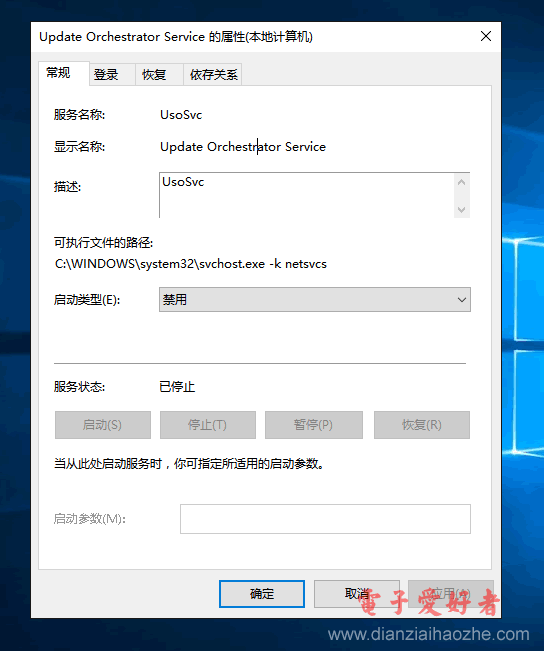Open the 登录 tab
This screenshot has width=544, height=651.
coord(112,75)
